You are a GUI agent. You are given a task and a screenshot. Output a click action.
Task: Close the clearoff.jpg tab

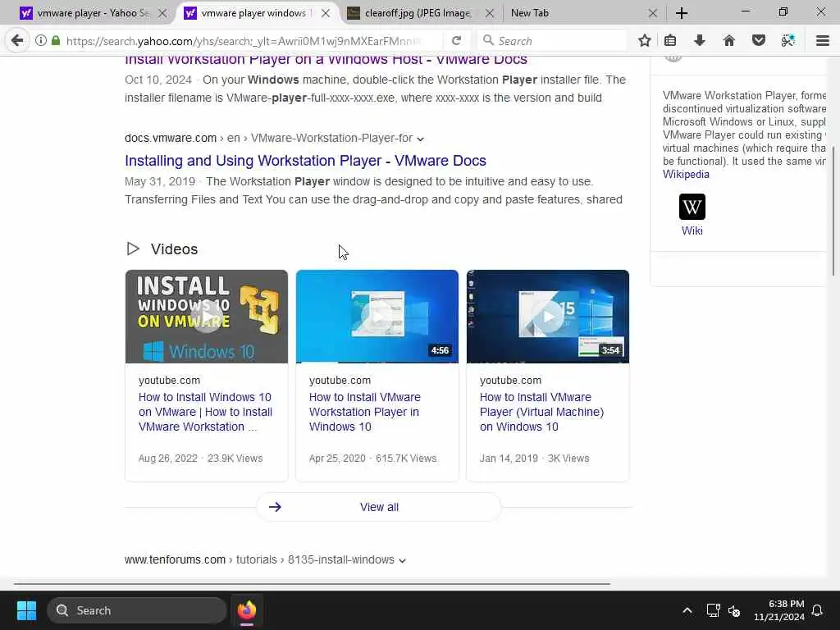[x=490, y=13]
